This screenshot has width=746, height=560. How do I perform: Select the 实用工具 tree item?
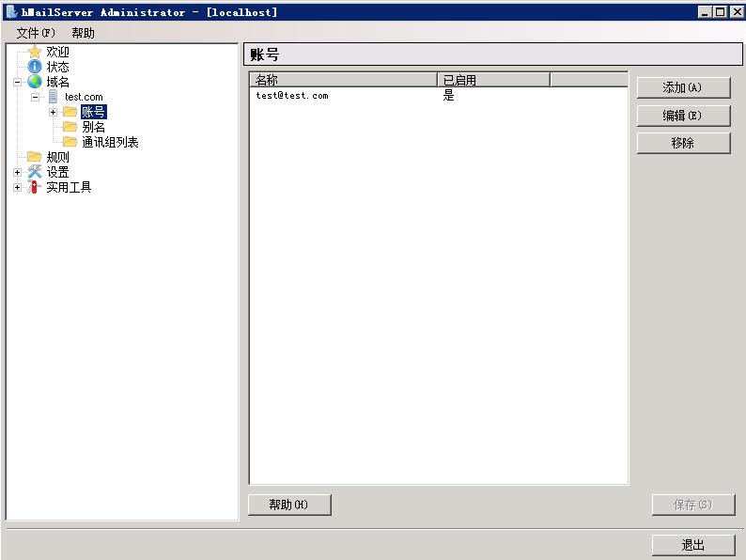pos(69,188)
